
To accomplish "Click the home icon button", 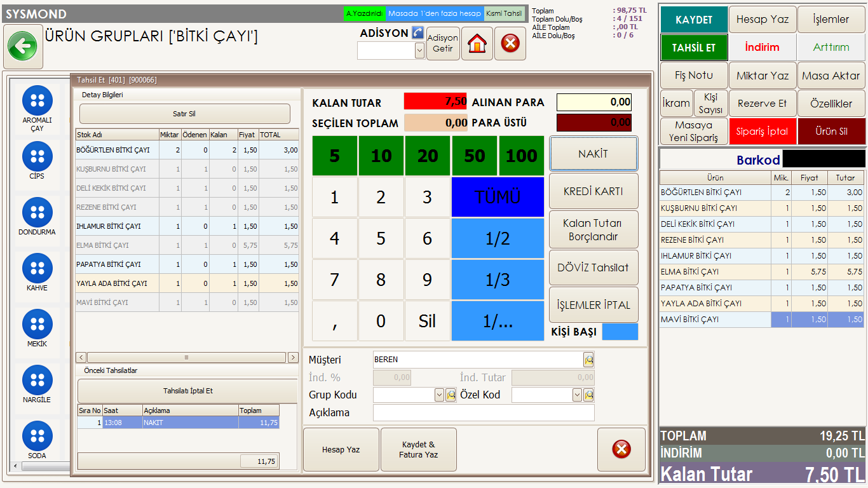I will point(477,44).
